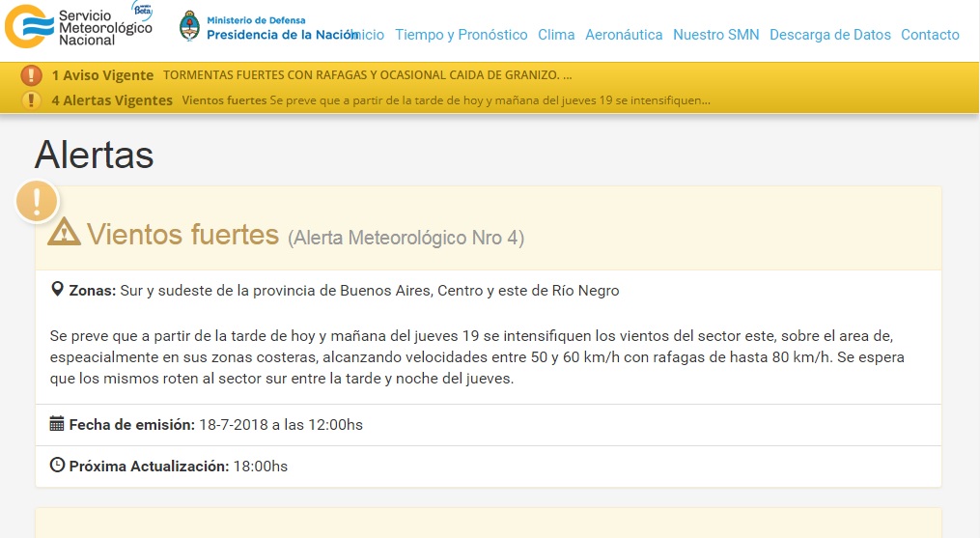Viewport: 980px width, 538px height.
Task: Click the Servicio Meteorológico Nacional logo
Action: pos(77,27)
